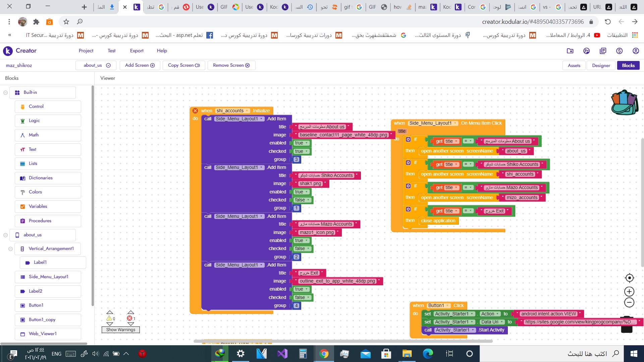The height and width of the screenshot is (362, 644).
Task: Toggle mutator gear on first if block
Action: (x=408, y=139)
